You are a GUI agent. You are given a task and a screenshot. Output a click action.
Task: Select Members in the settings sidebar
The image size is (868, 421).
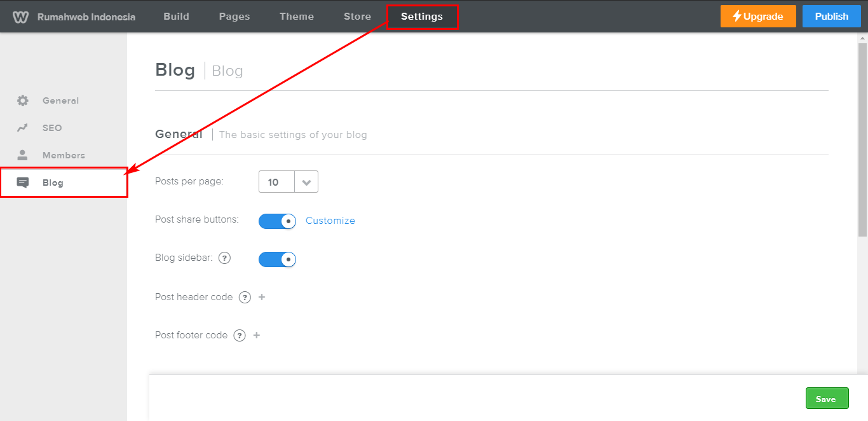pyautogui.click(x=64, y=155)
